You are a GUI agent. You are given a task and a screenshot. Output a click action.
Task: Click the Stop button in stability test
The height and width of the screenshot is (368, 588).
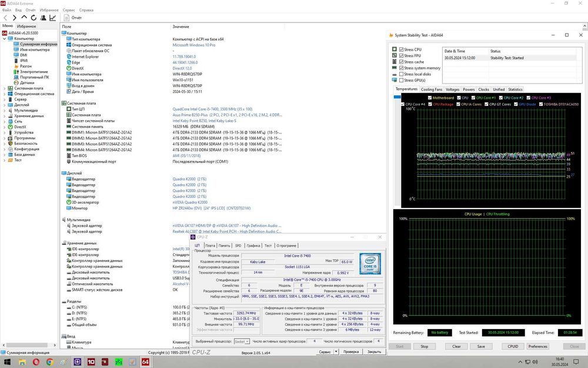tap(424, 346)
